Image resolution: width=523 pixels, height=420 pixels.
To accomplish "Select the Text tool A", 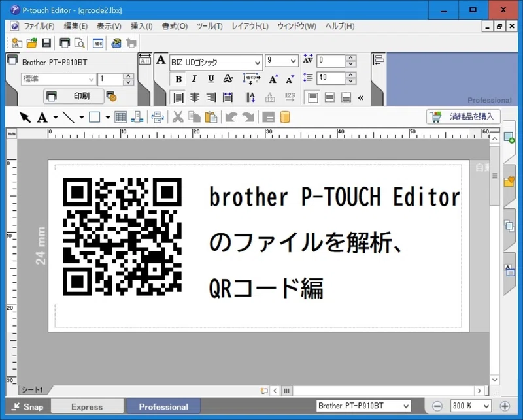I will pos(42,118).
